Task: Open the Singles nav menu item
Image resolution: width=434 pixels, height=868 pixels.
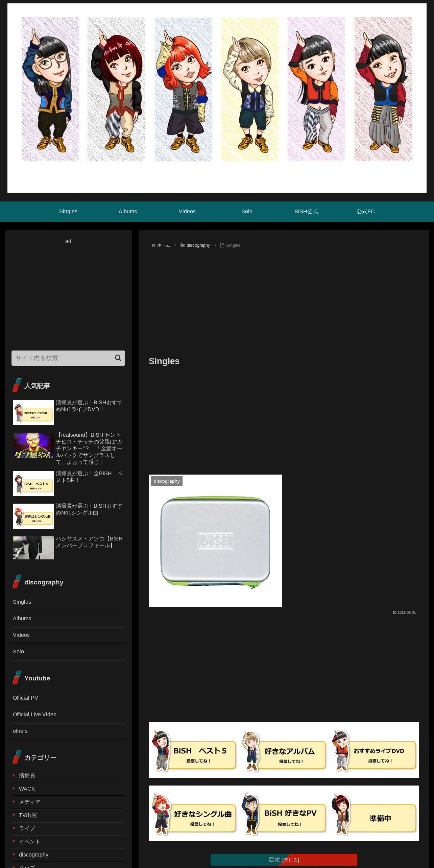Action: 68,212
